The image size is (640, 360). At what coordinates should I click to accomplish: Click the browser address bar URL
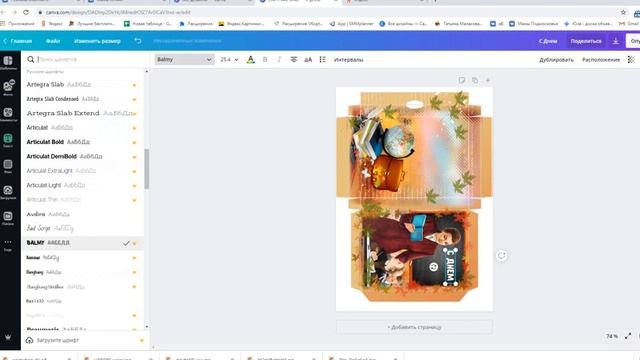[118, 12]
